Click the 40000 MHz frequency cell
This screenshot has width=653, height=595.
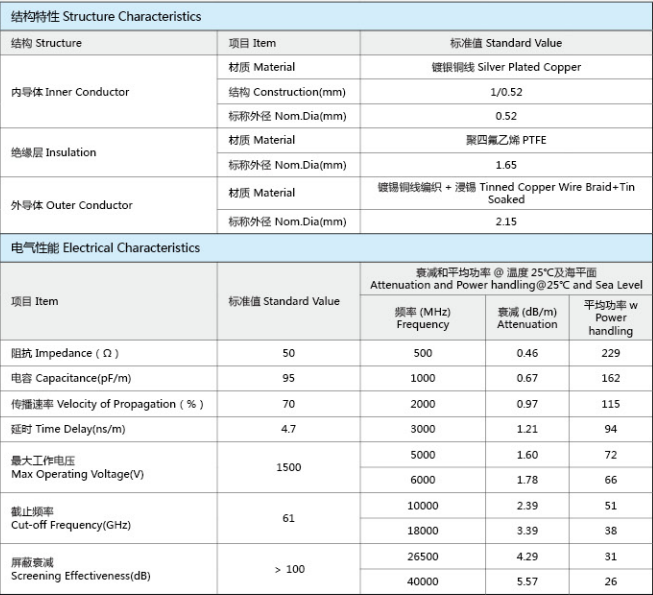[422, 581]
